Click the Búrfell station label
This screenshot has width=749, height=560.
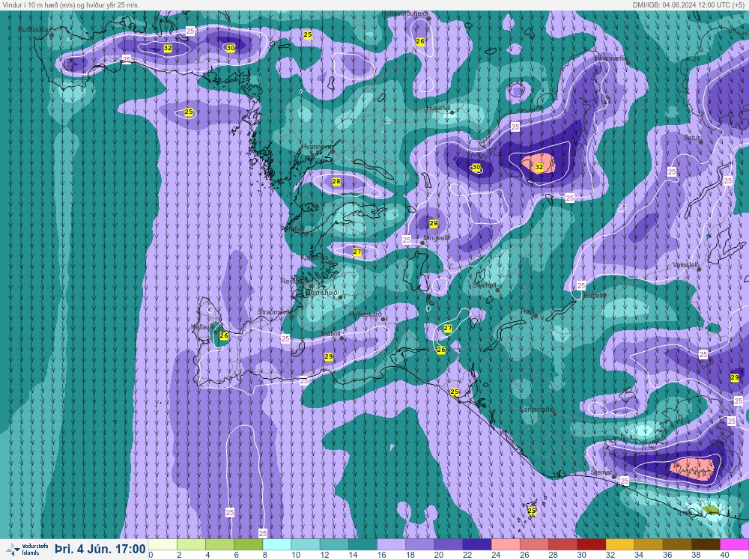pos(594,296)
